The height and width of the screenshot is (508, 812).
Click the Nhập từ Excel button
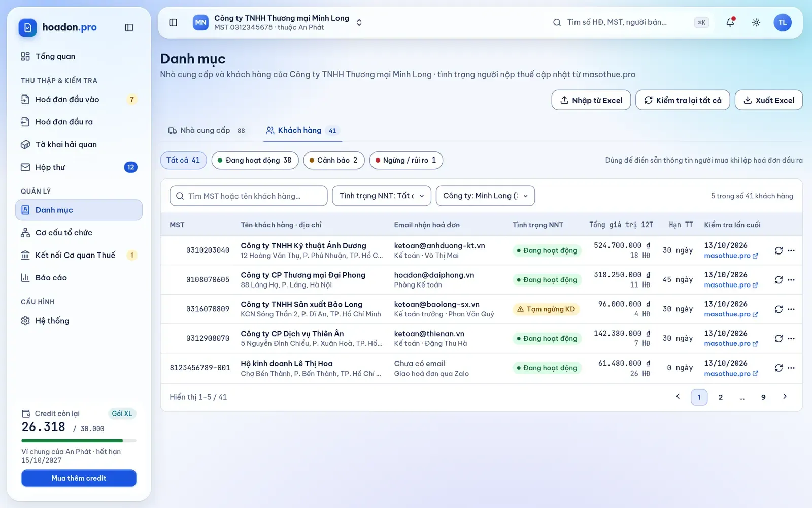pos(591,100)
